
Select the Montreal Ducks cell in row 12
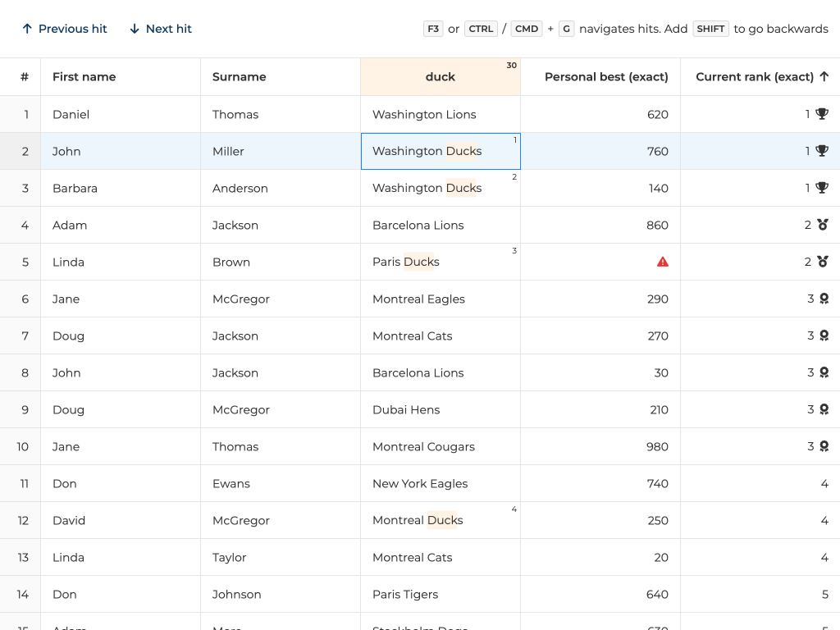(440, 520)
